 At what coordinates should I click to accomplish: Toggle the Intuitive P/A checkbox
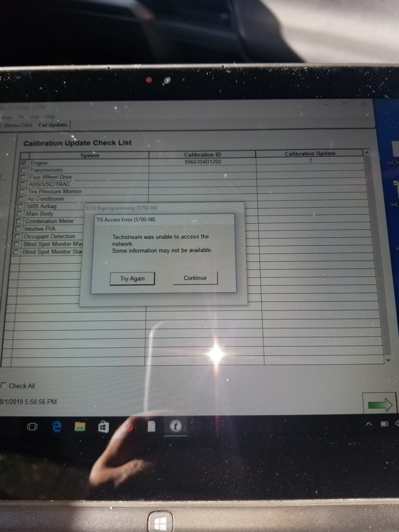point(18,229)
